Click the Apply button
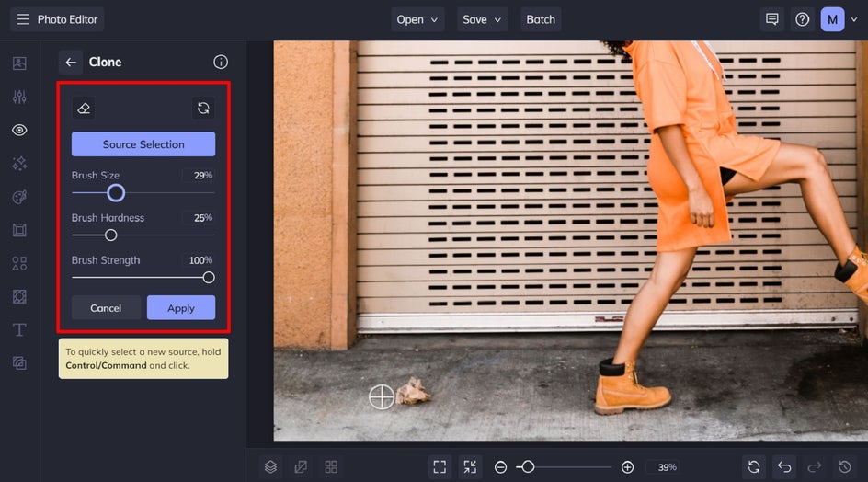868x482 pixels. (x=181, y=308)
